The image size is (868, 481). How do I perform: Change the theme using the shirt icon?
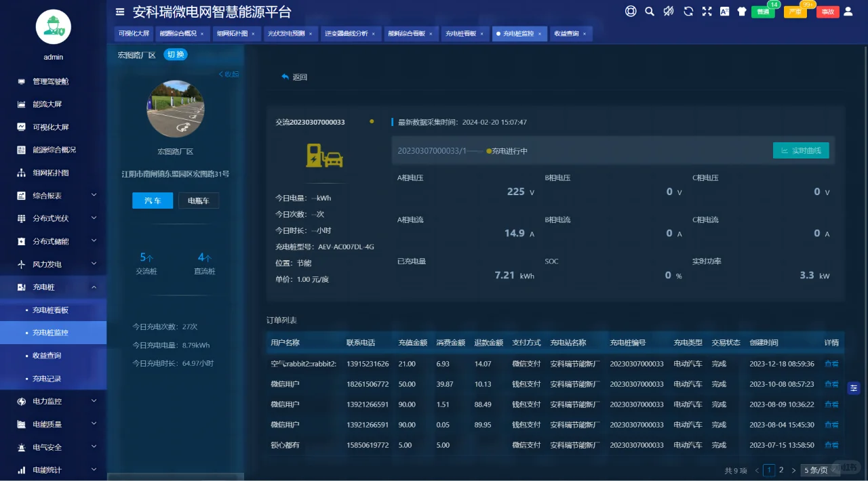point(742,12)
